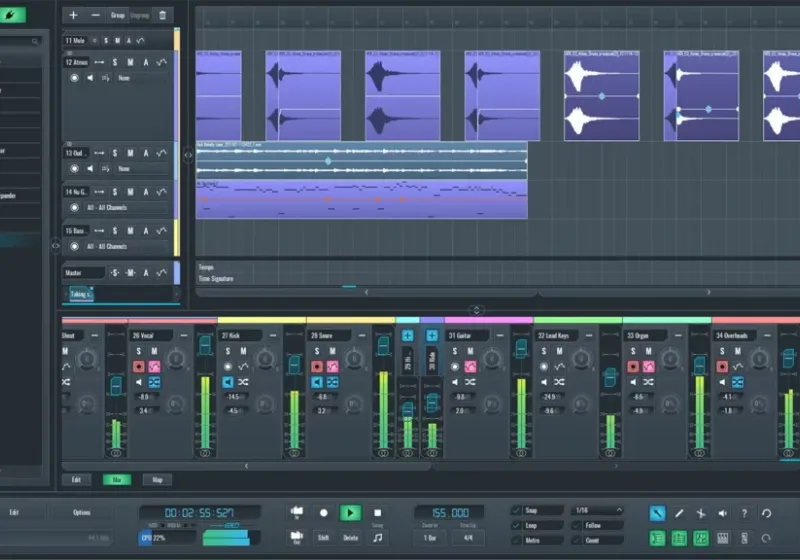The width and height of the screenshot is (800, 560).
Task: Click the 26 Vocal volume fader handle
Action: [205, 346]
